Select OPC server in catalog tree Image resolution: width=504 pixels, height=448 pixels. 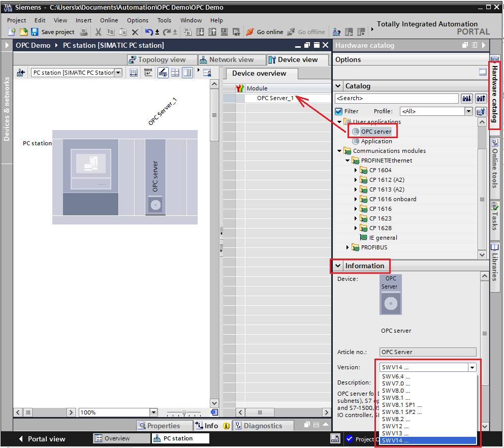[x=376, y=132]
